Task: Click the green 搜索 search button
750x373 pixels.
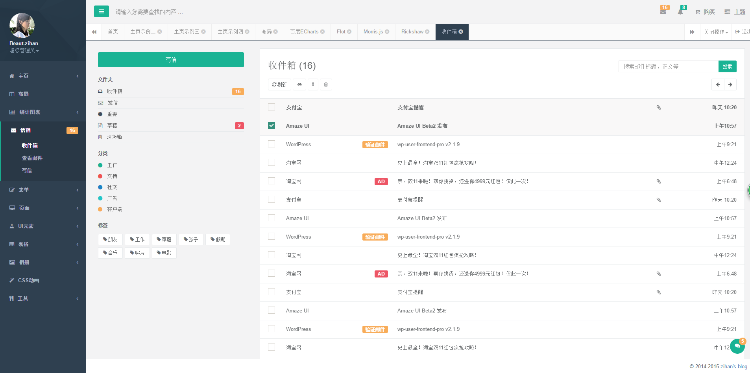Action: [x=728, y=66]
